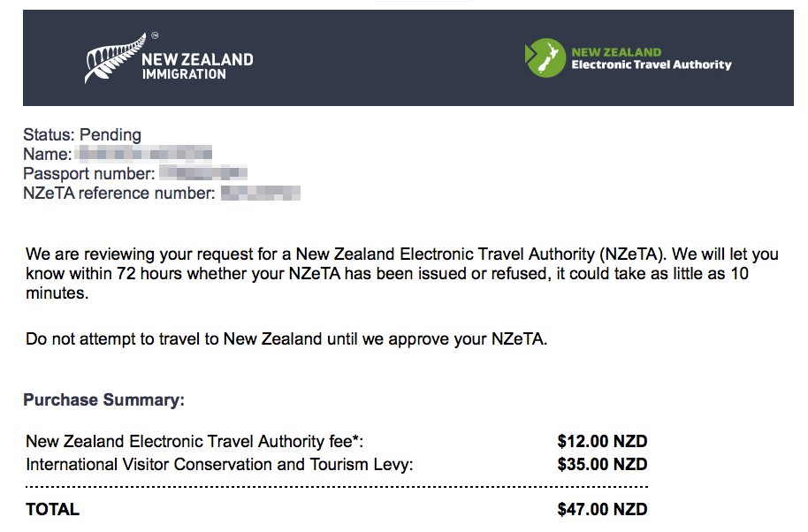Click the TOTAL label
The width and height of the screenshot is (808, 532).
point(53,509)
